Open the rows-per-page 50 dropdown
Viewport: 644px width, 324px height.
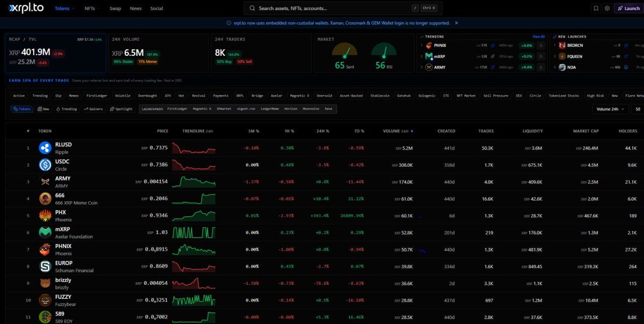click(x=638, y=109)
